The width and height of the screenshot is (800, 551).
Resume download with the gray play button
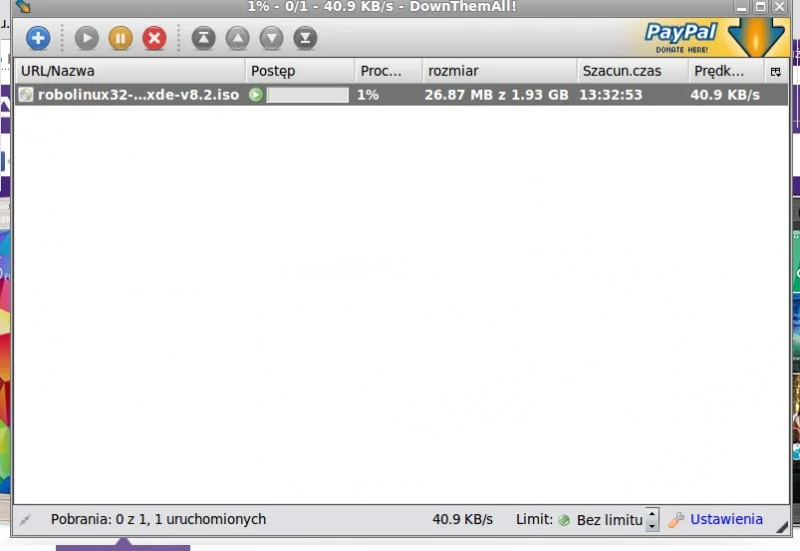(87, 38)
